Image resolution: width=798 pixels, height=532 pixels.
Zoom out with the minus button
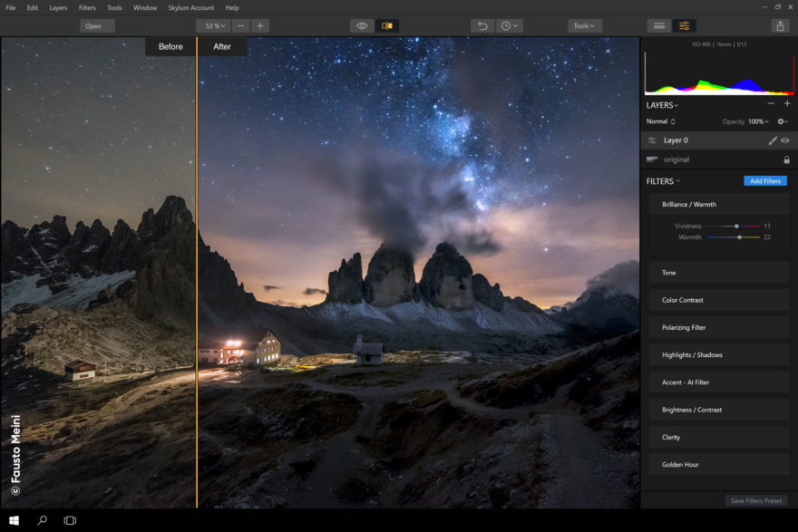(x=239, y=25)
